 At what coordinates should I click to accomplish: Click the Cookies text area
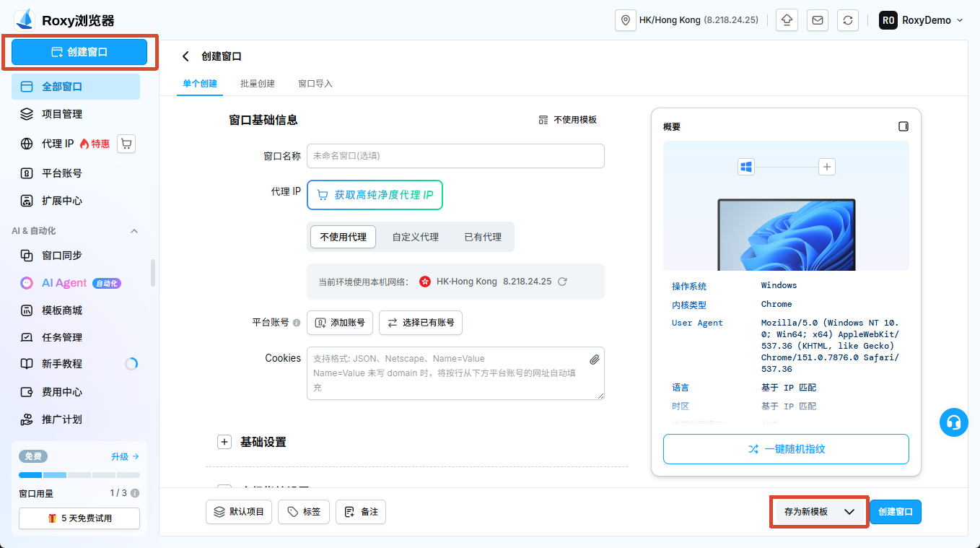coord(455,373)
